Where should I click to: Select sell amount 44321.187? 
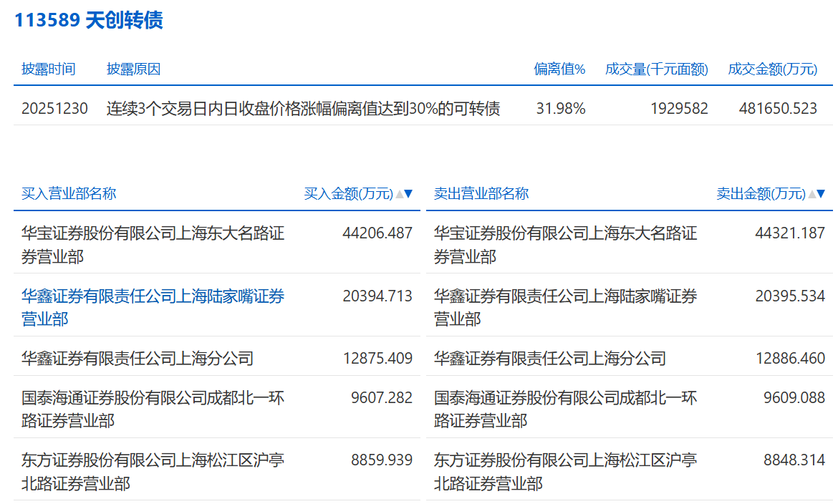[x=790, y=233]
